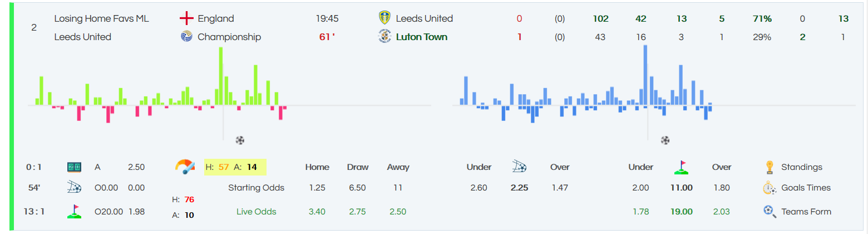Click the corner flag icon beside 13:1
Image resolution: width=868 pixels, height=234 pixels.
pyautogui.click(x=74, y=211)
